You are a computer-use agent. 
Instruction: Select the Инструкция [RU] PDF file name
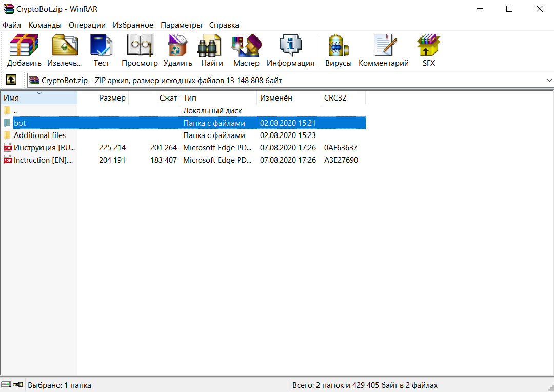pyautogui.click(x=45, y=148)
